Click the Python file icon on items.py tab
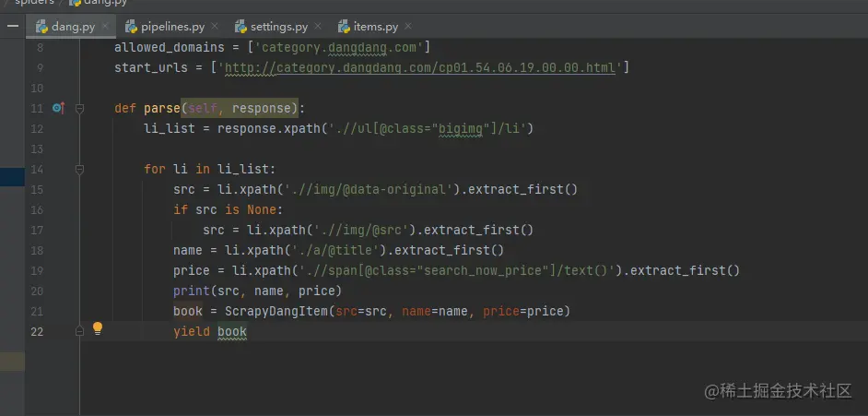The height and width of the screenshot is (416, 868). tap(344, 26)
